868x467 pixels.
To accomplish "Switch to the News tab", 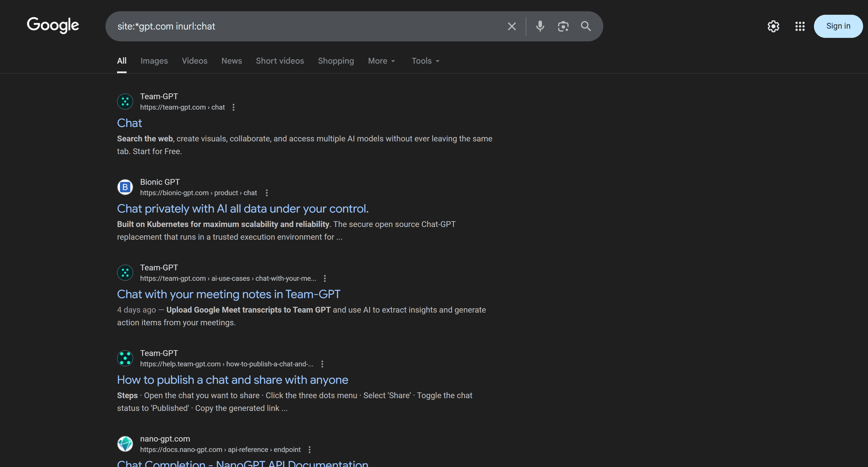I will (x=232, y=61).
